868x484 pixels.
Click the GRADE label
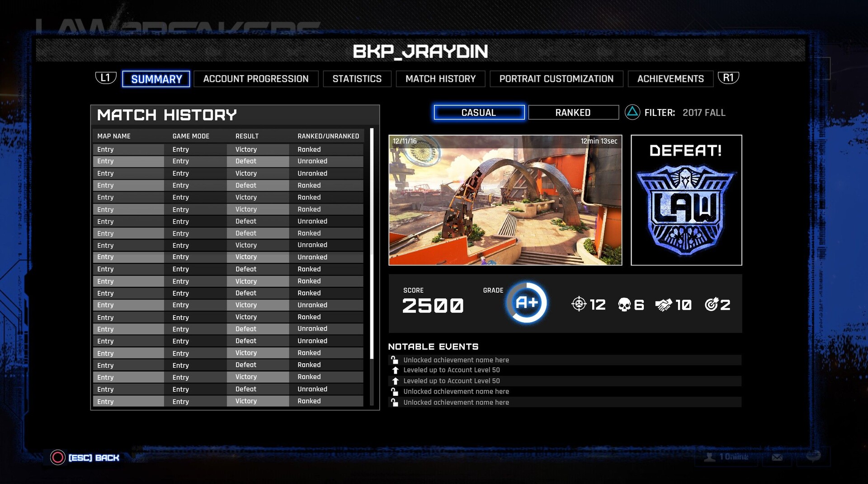[493, 290]
